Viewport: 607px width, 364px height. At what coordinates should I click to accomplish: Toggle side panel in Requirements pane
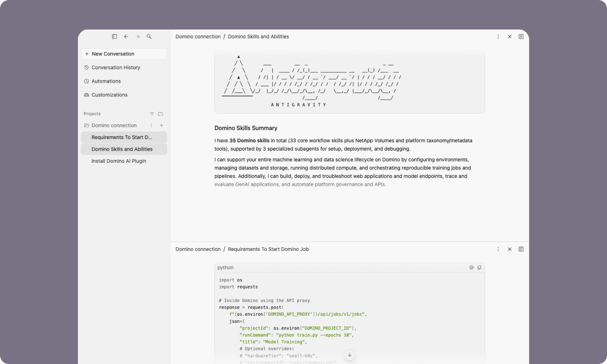tap(521, 249)
